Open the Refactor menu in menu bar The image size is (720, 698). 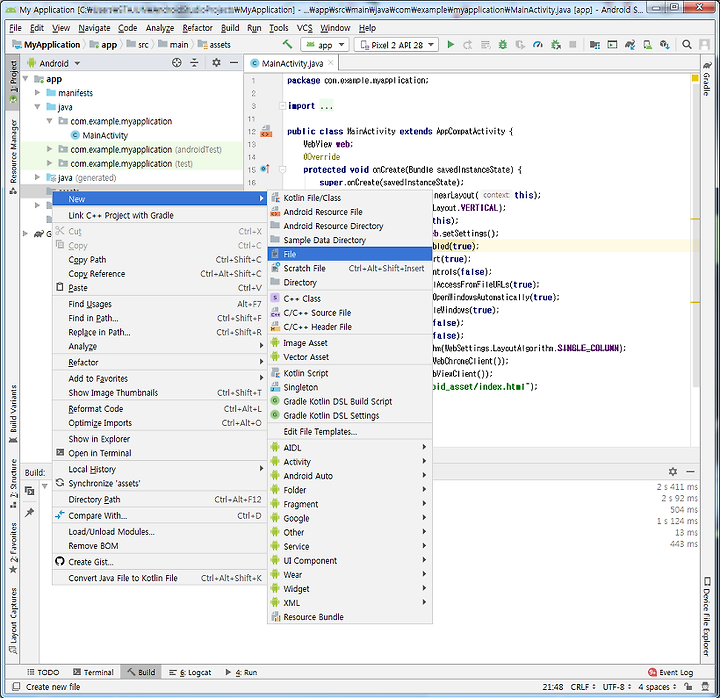click(197, 28)
